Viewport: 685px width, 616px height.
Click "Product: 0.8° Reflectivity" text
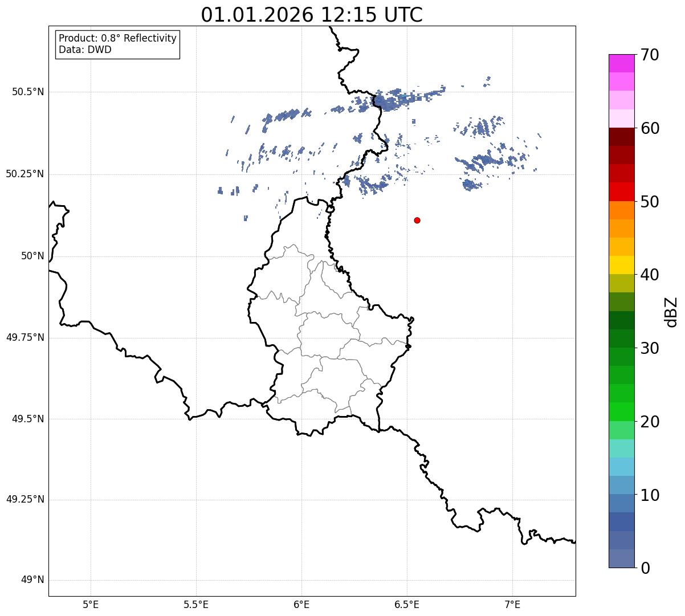click(x=118, y=39)
